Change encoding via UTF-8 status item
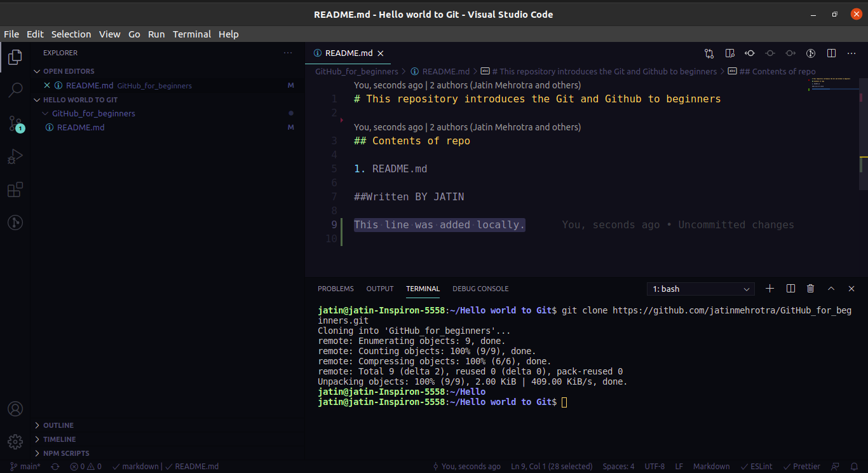 (x=654, y=467)
